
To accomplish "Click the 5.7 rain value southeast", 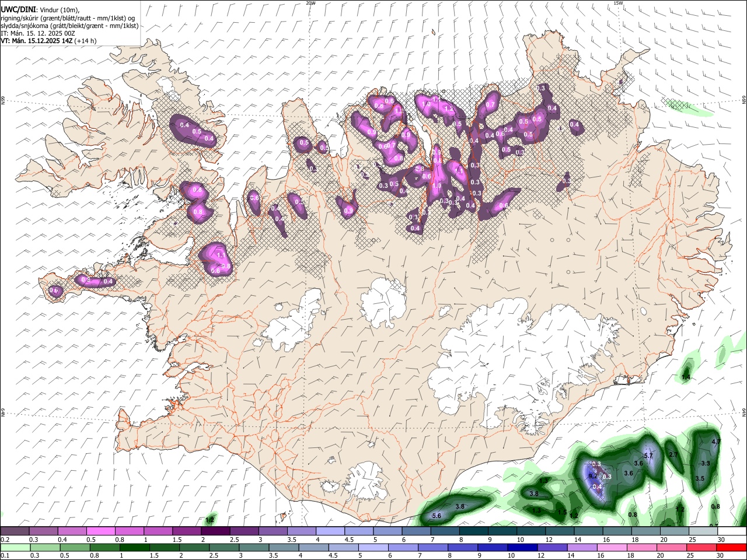I will click(648, 456).
